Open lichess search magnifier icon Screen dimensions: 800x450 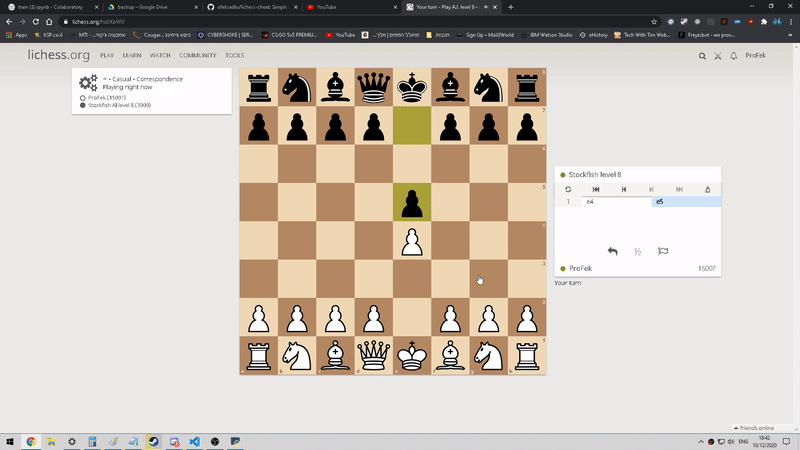703,56
